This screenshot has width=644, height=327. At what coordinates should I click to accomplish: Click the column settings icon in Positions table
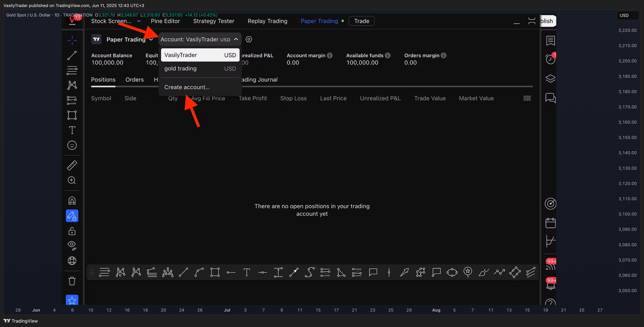click(x=527, y=98)
